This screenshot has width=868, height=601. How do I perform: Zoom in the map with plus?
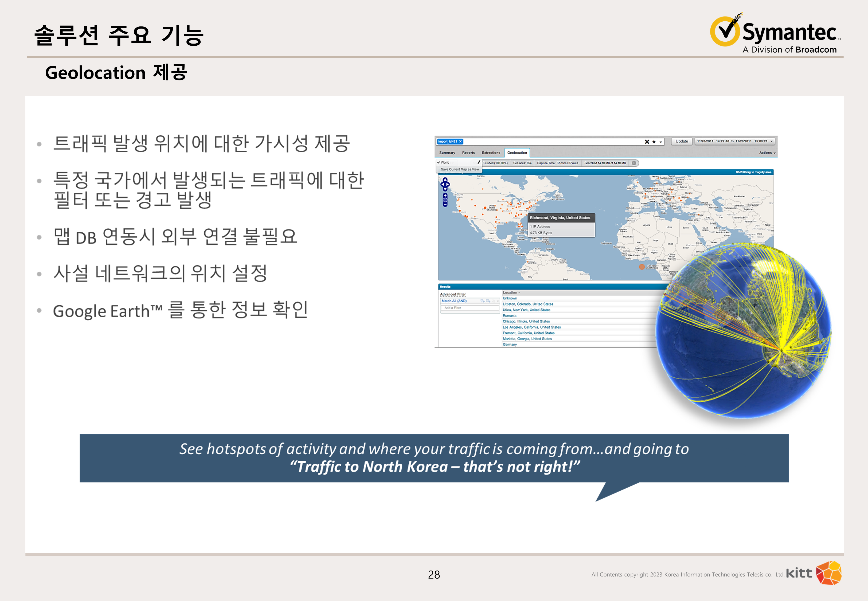click(x=445, y=196)
